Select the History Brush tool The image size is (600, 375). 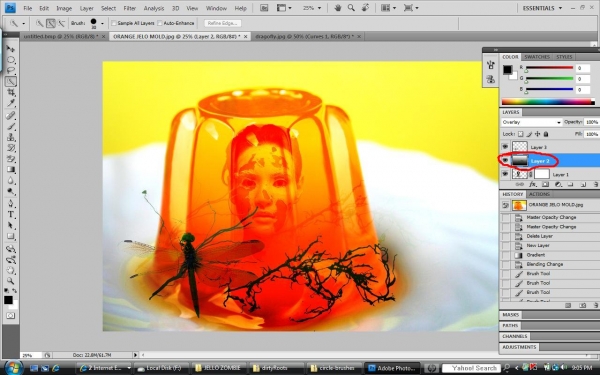10,148
